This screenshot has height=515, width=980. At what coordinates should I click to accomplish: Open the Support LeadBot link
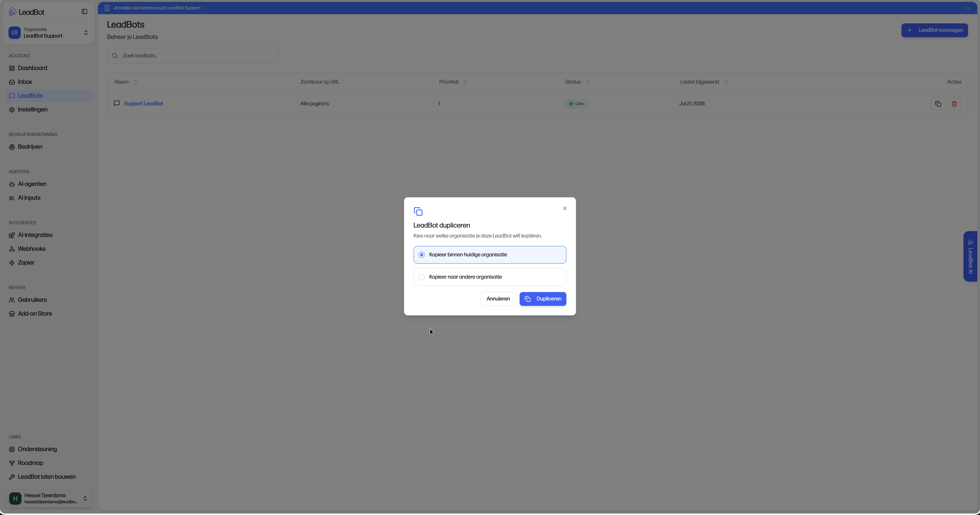pyautogui.click(x=143, y=104)
